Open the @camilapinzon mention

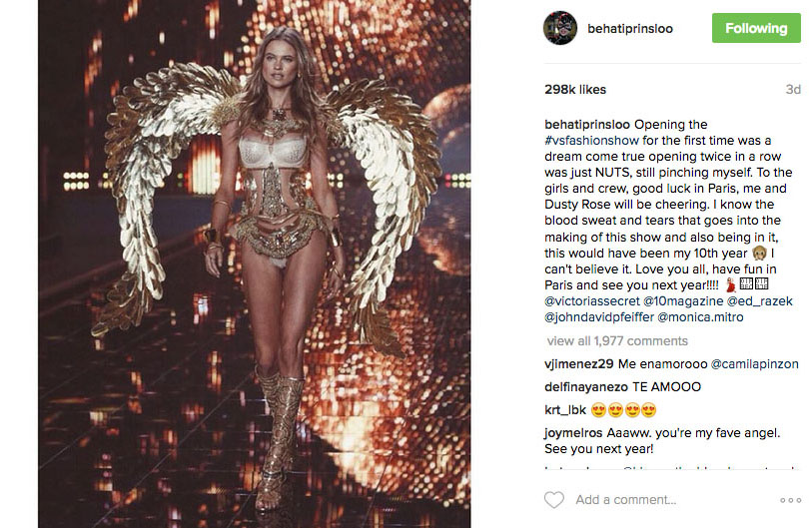[754, 364]
